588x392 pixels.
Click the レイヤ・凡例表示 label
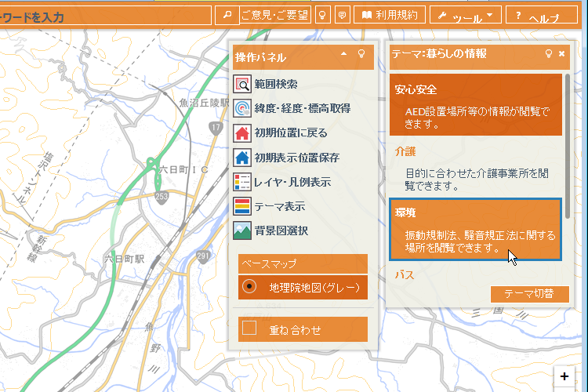pyautogui.click(x=292, y=183)
